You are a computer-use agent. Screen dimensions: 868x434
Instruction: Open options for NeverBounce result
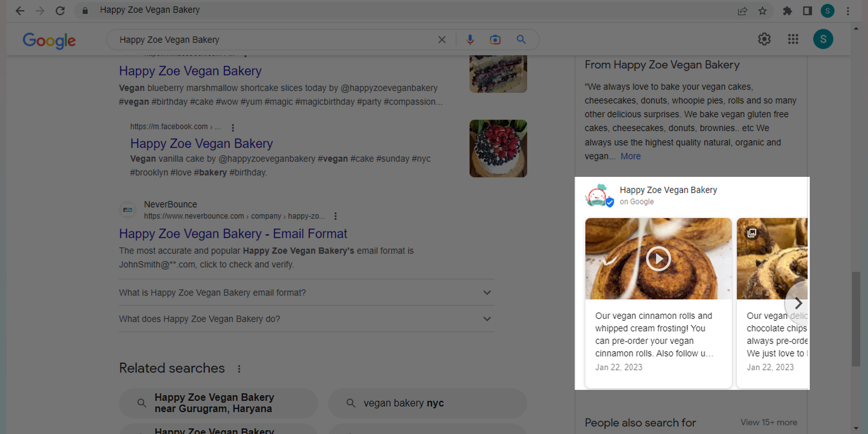[336, 216]
